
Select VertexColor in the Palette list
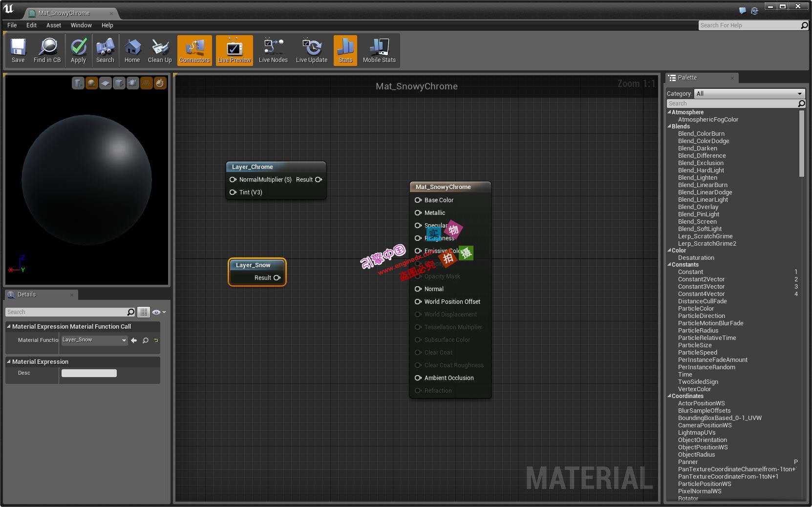pyautogui.click(x=694, y=389)
